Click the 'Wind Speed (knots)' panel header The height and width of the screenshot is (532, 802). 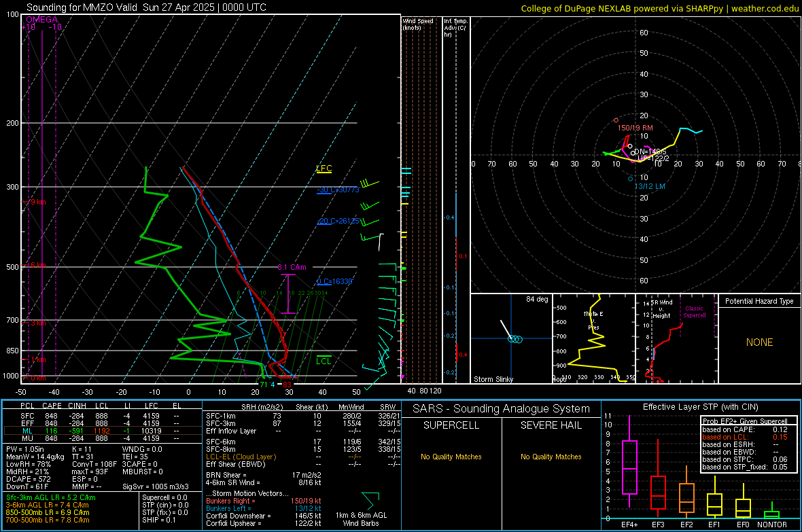418,24
